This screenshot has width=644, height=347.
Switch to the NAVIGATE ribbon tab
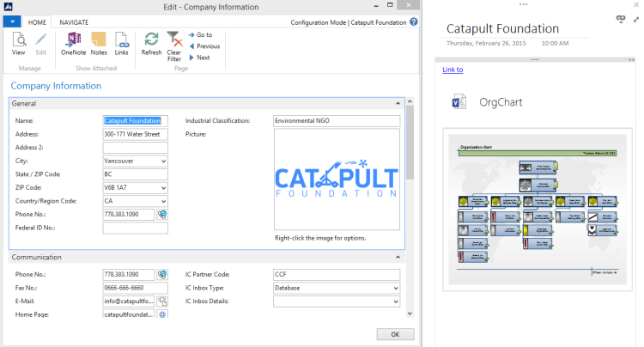click(x=74, y=22)
